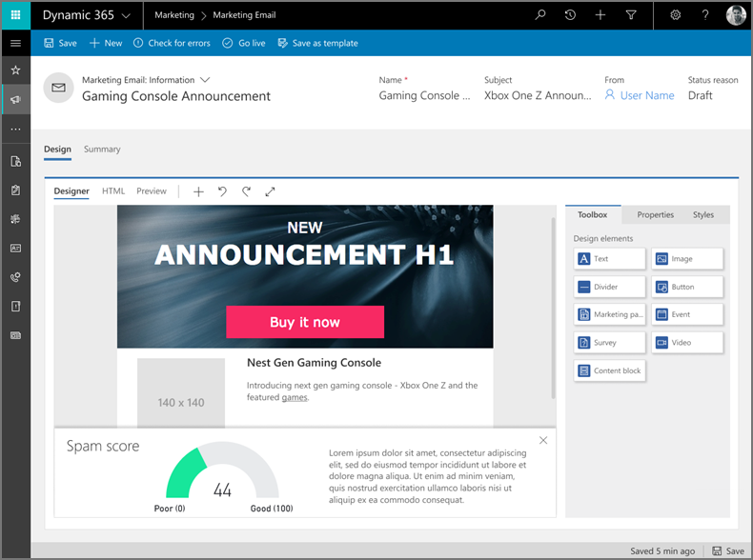Switch to the HTML view tab

[113, 191]
